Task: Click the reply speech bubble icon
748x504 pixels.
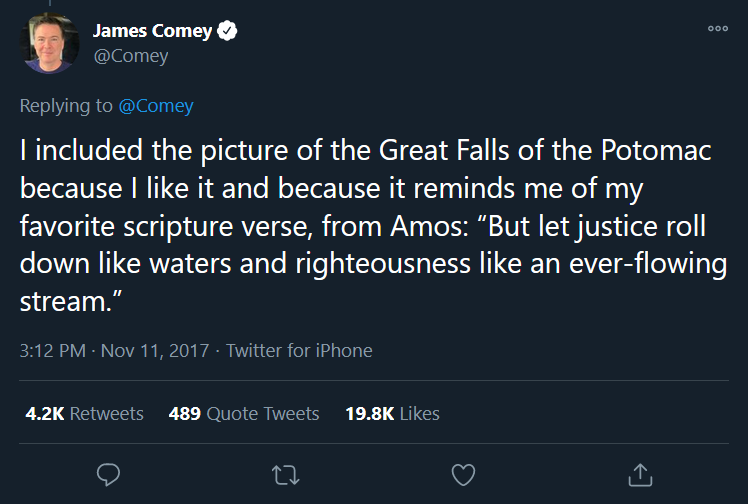Action: tap(108, 474)
